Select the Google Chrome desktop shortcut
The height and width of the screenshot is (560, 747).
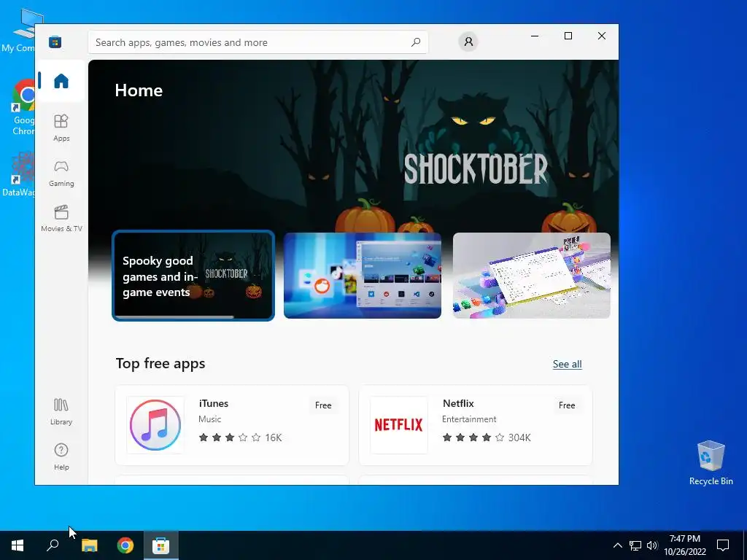(23, 108)
